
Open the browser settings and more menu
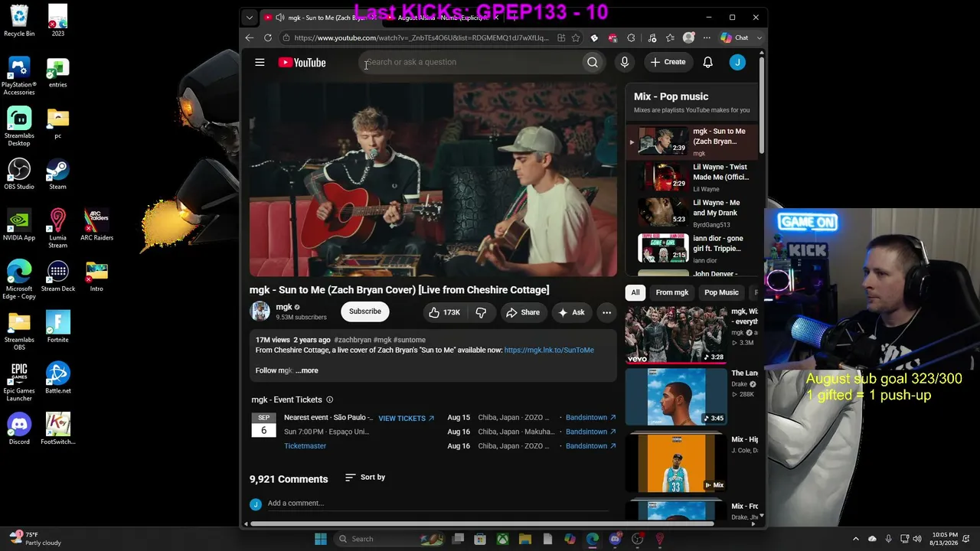pyautogui.click(x=707, y=37)
